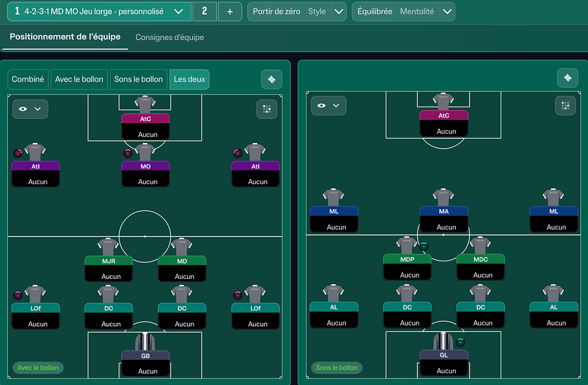The image size is (588, 385).
Task: Click the eraser icon above the right pitch
Action: (567, 78)
